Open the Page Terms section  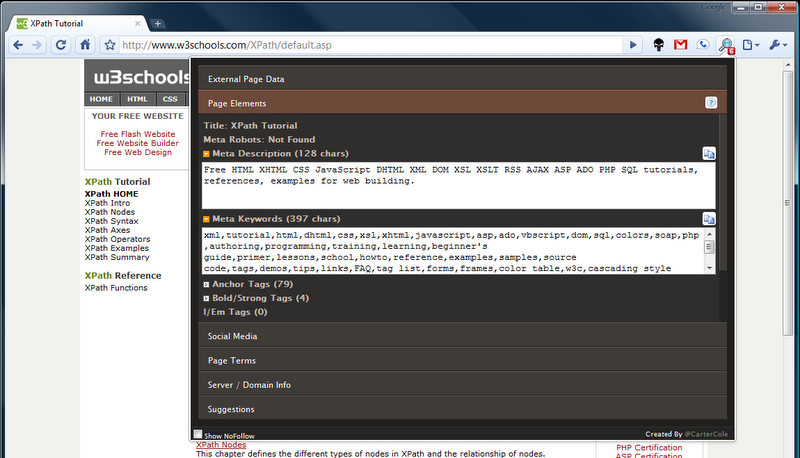(x=462, y=360)
